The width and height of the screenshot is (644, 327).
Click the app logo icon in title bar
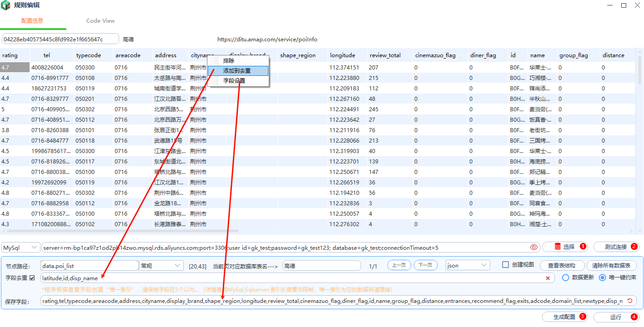[5, 5]
